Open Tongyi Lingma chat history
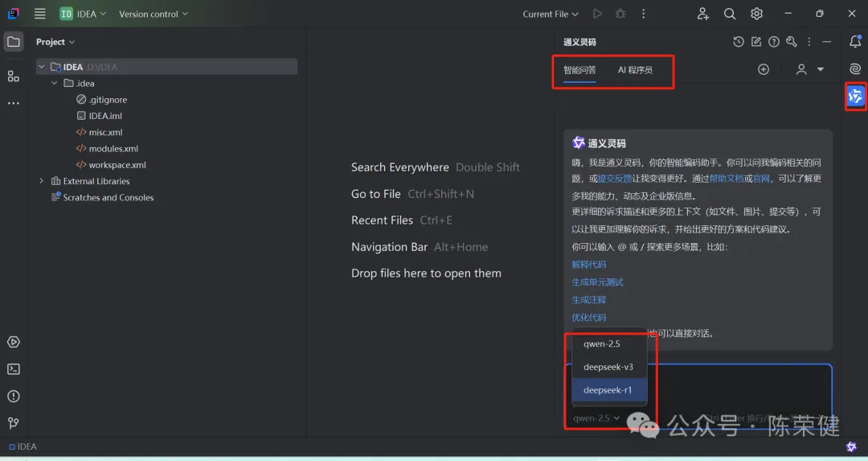Viewport: 868px width, 461px height. [739, 42]
